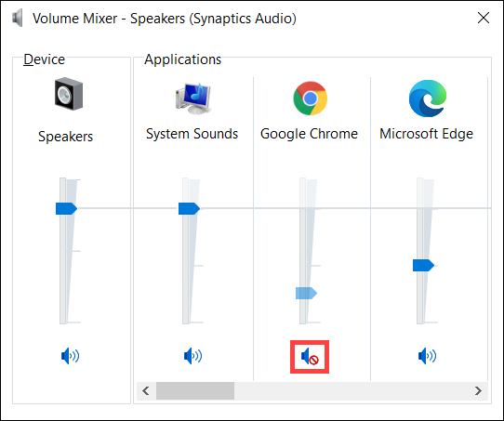Click the Google Chrome application icon

[x=311, y=99]
